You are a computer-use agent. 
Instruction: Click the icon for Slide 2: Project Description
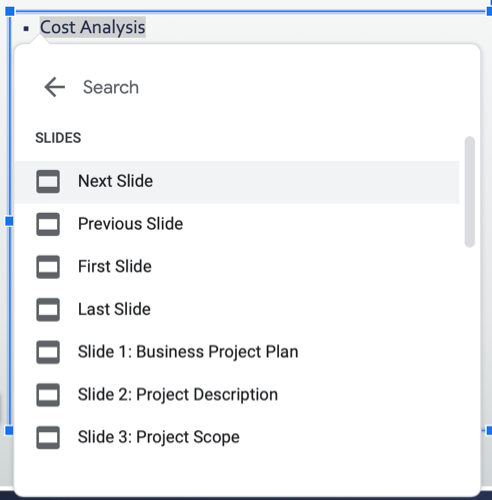click(x=48, y=395)
